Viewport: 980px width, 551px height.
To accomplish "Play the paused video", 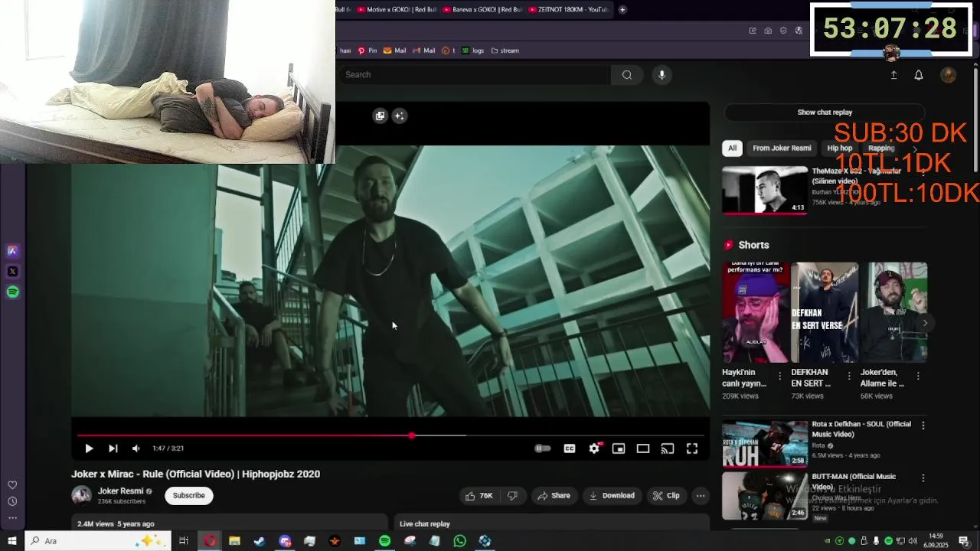I will coord(89,448).
